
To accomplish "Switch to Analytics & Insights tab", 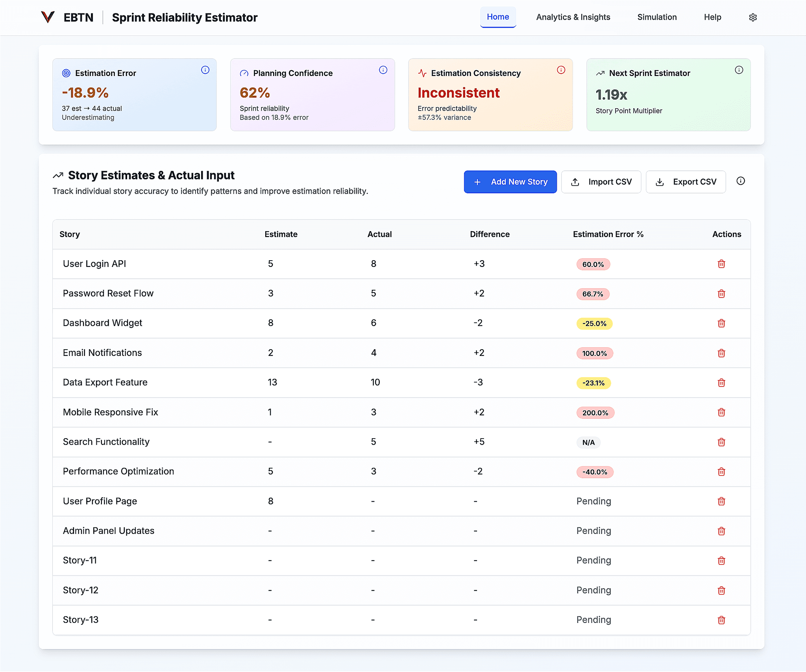I will [x=573, y=17].
